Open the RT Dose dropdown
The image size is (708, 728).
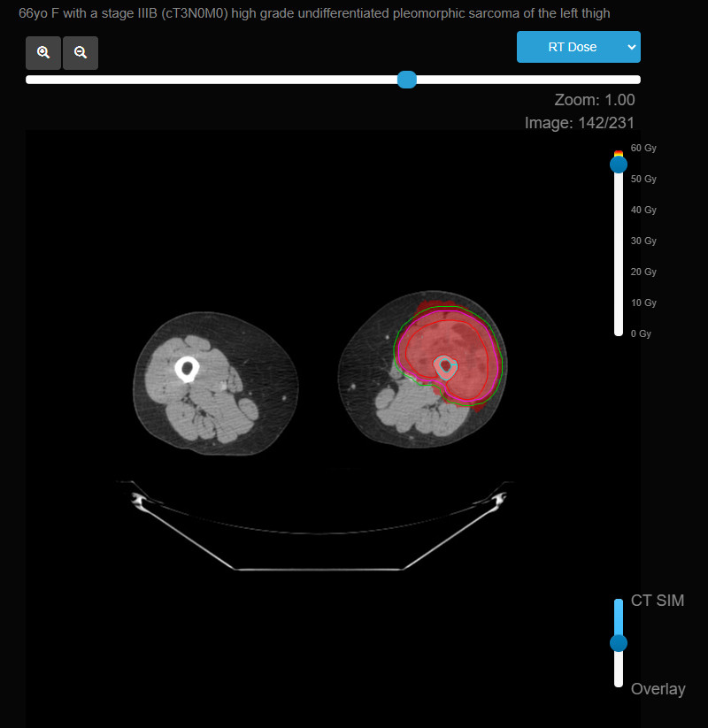[x=579, y=47]
